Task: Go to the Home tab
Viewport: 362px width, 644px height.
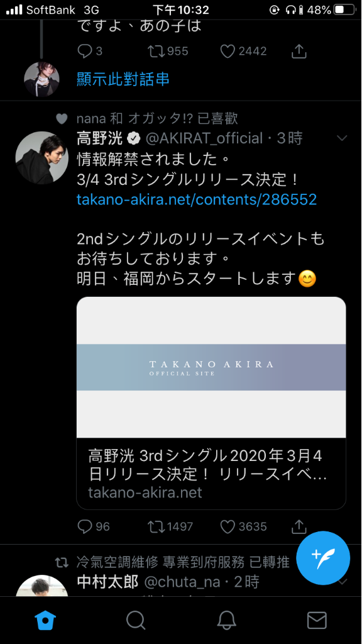Action: pos(45,619)
